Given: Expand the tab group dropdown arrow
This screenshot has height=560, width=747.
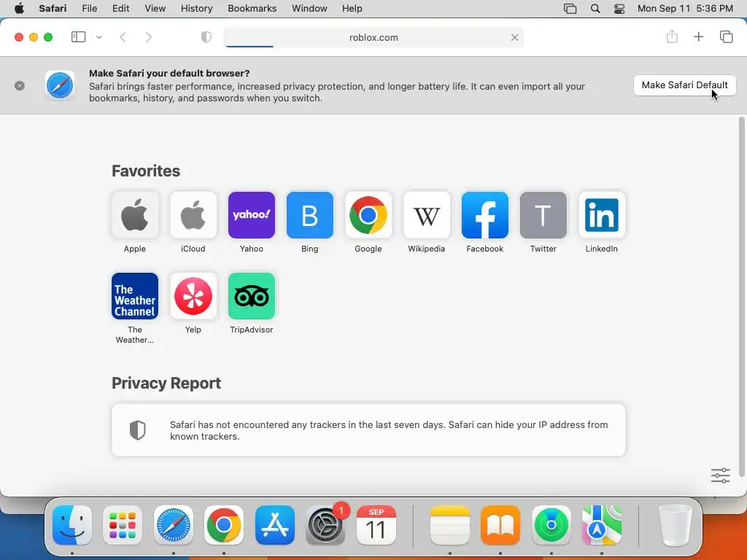Looking at the screenshot, I should pos(99,37).
